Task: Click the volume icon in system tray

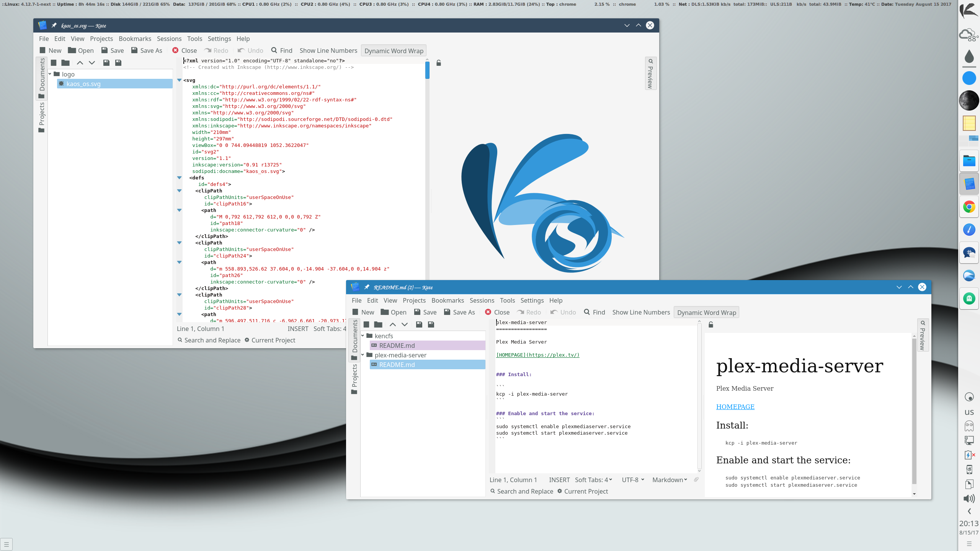Action: 969,498
